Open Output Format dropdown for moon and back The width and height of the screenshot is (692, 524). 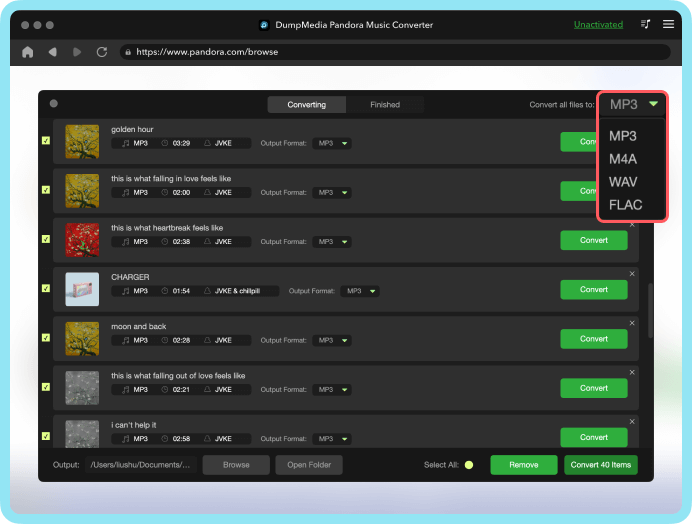(x=332, y=340)
